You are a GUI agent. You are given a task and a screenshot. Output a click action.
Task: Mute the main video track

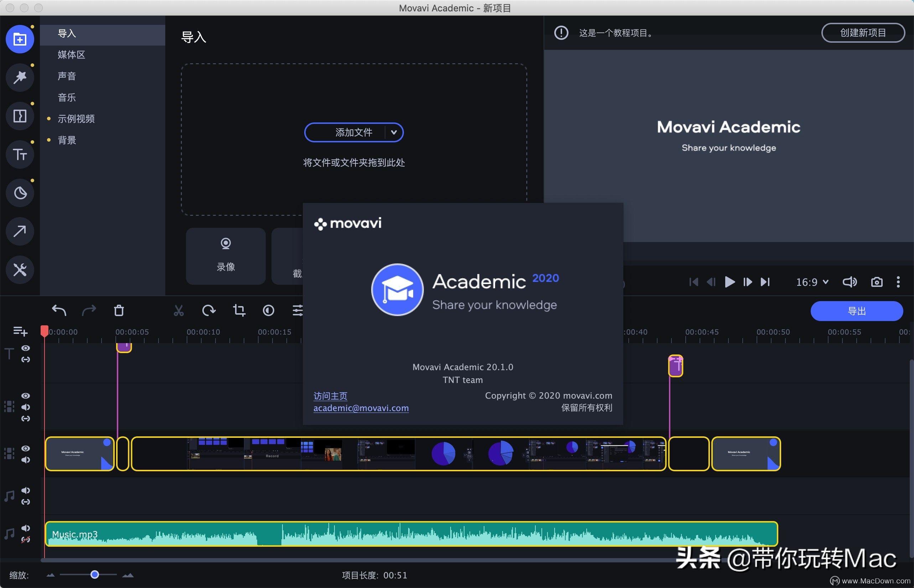point(26,460)
